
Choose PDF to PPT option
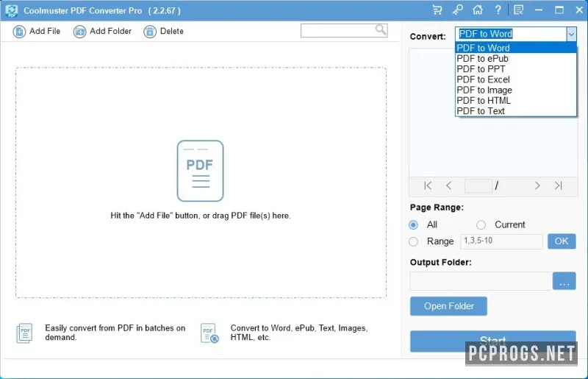point(516,68)
